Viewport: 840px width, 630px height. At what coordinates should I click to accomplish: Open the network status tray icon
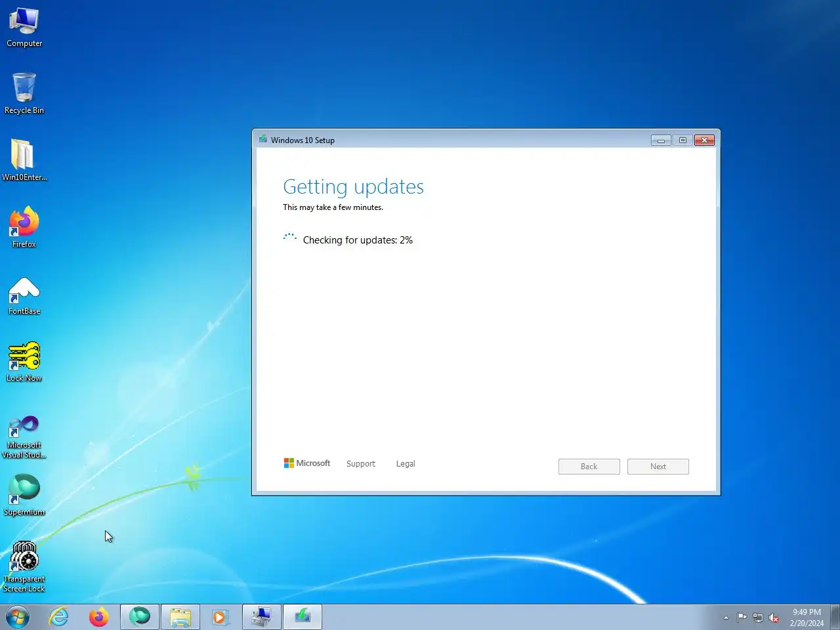click(758, 618)
